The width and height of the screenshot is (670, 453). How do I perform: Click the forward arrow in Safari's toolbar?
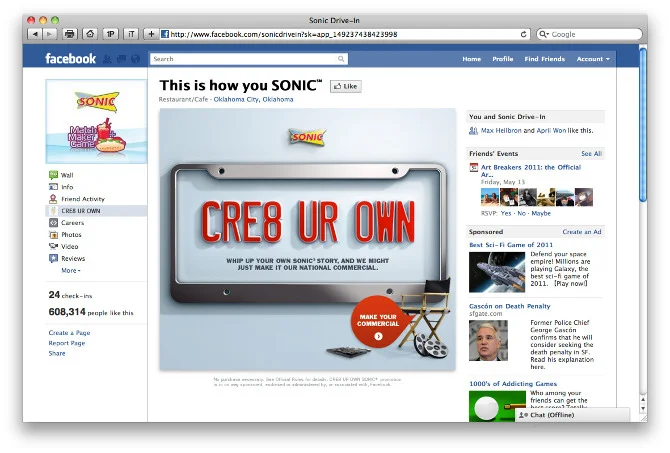[x=50, y=34]
